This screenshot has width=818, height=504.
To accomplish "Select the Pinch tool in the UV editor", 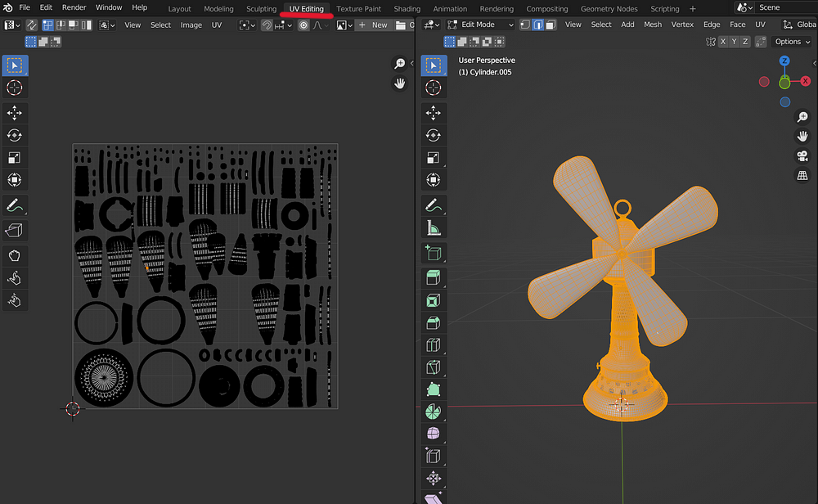I will (15, 300).
